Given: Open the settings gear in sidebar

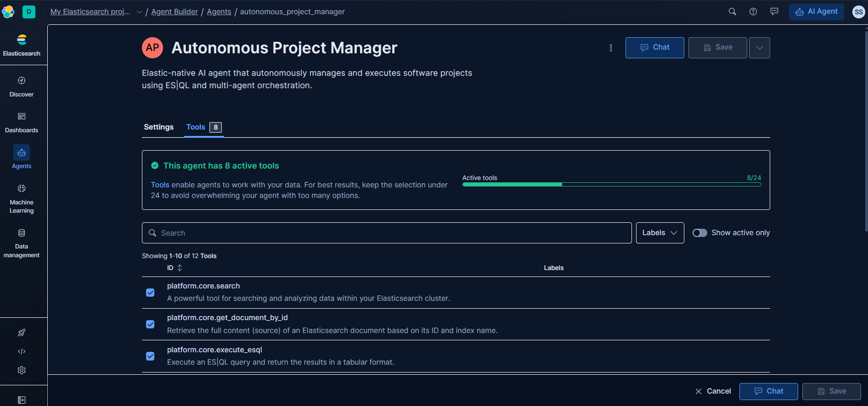Looking at the screenshot, I should pyautogui.click(x=22, y=370).
